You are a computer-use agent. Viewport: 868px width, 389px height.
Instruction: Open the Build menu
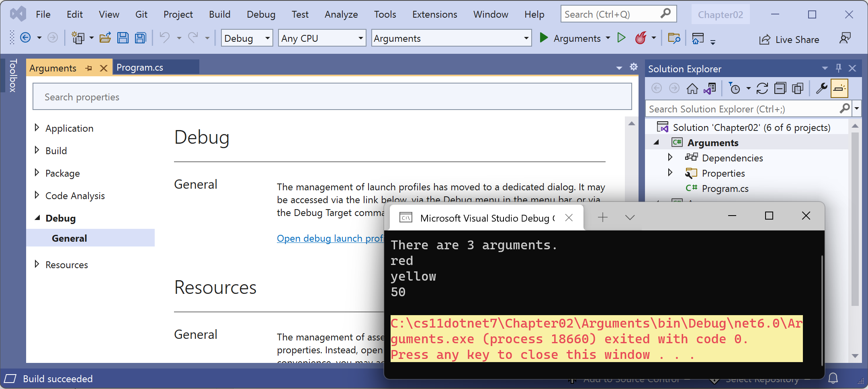[x=219, y=14]
